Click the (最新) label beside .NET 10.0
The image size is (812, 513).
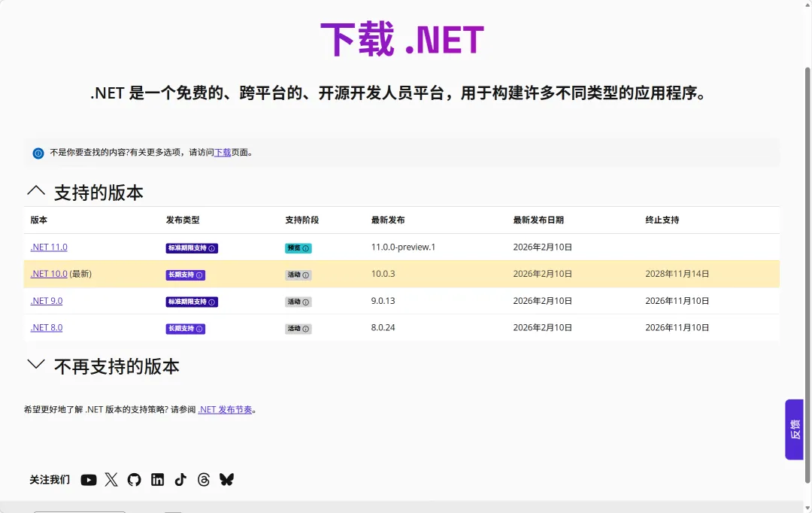click(x=80, y=274)
